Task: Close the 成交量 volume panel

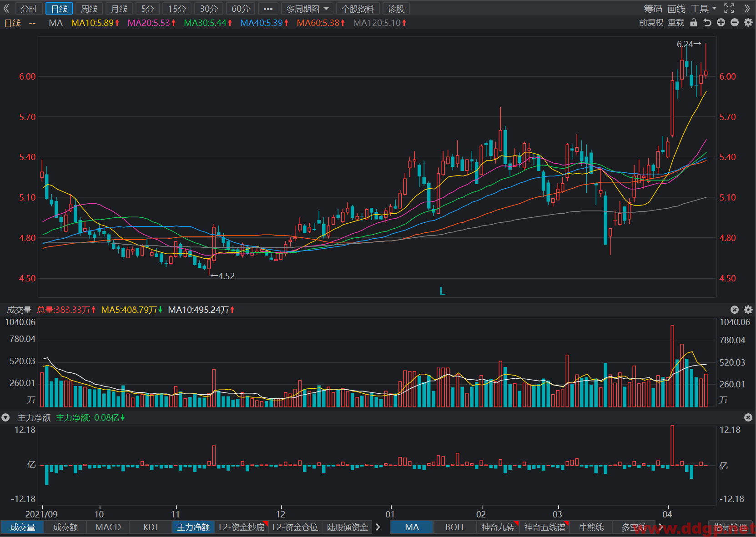Action: point(735,310)
